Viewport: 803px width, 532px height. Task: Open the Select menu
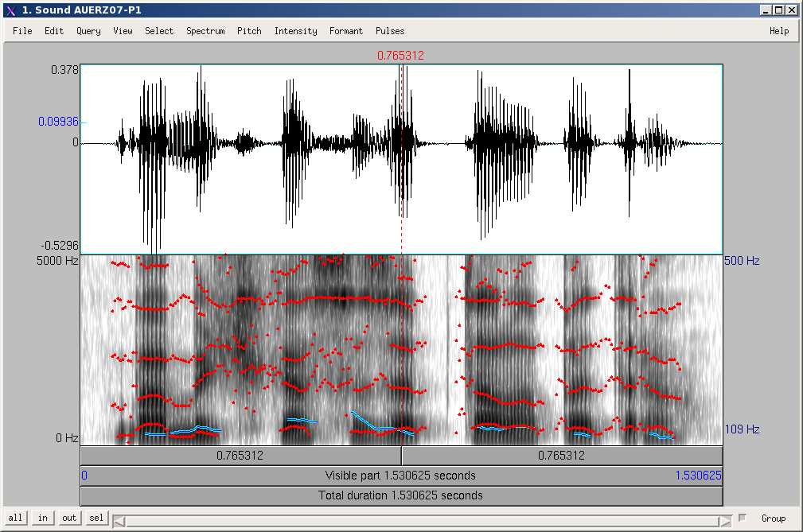click(159, 31)
